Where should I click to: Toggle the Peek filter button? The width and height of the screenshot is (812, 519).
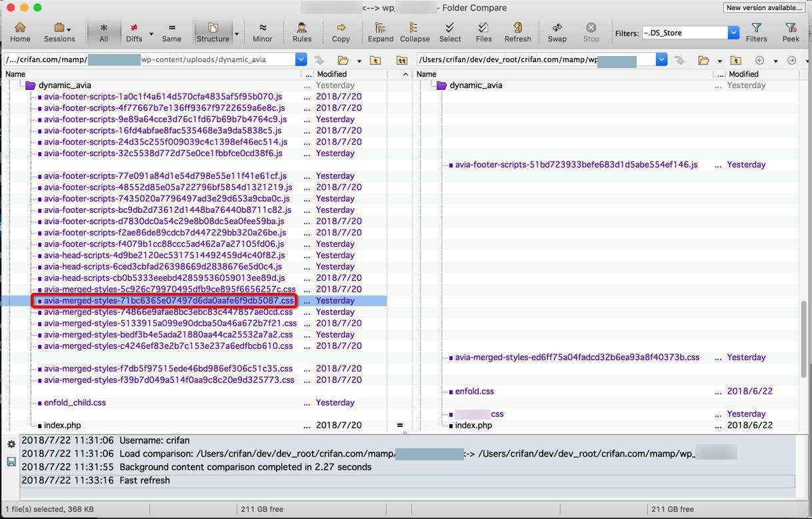791,32
